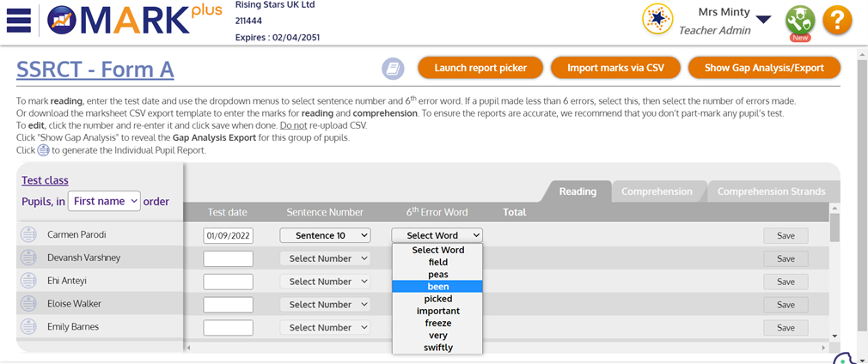Generate pupil report for Devansh Varshney
This screenshot has height=364, width=868.
28,258
